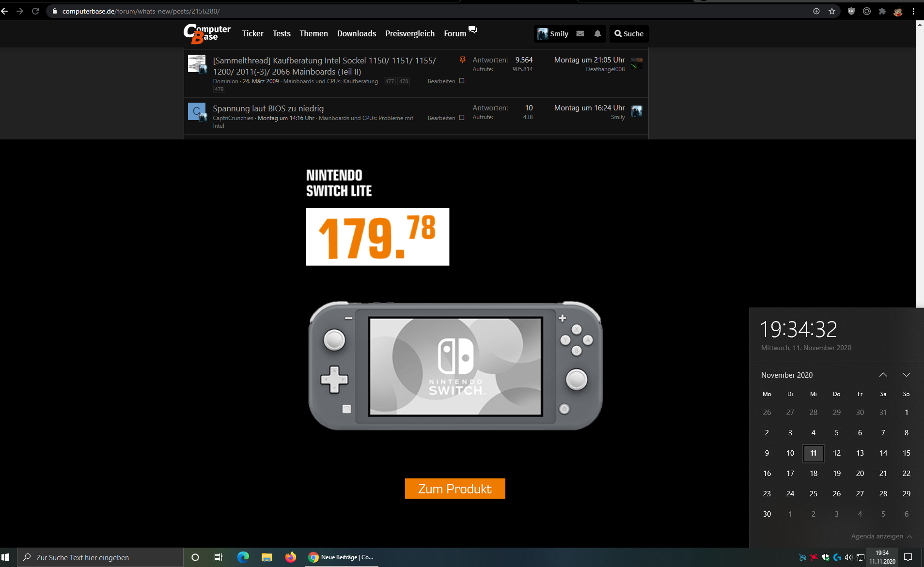Open the Chrome three-dot menu
This screenshot has width=924, height=567.
point(913,11)
